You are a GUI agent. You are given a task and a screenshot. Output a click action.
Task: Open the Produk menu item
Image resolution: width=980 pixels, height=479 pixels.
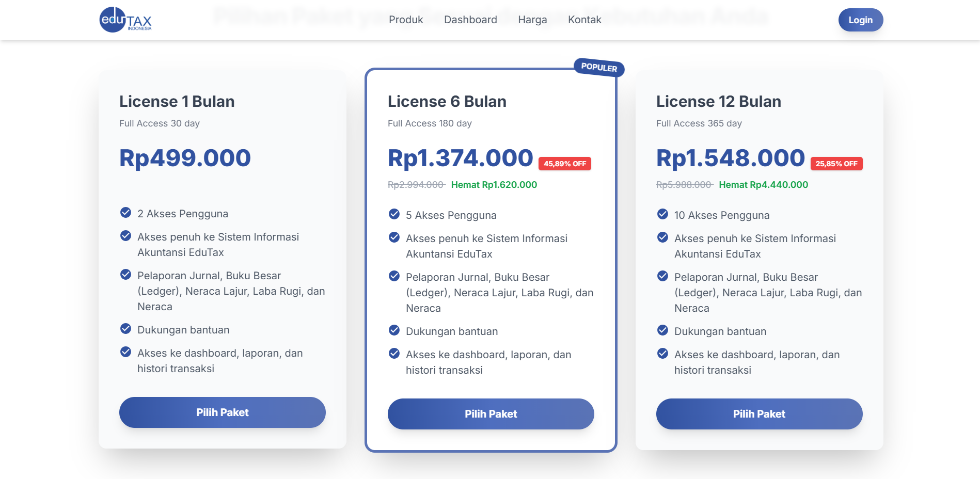(x=406, y=20)
